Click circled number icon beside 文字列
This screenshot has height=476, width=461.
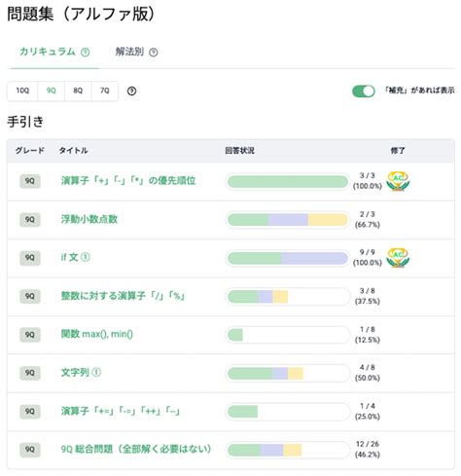[96, 372]
